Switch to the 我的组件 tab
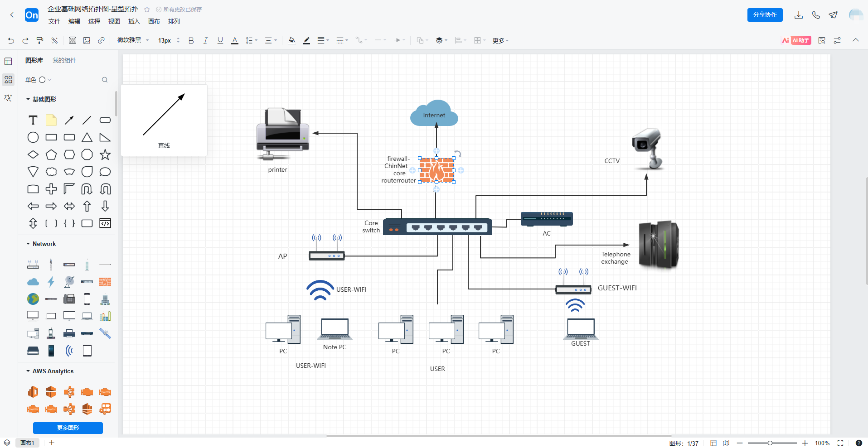 point(64,60)
